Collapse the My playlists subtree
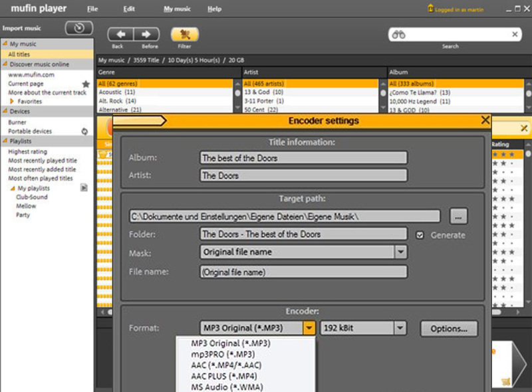Viewport: 532px width, 392px height. [13, 188]
